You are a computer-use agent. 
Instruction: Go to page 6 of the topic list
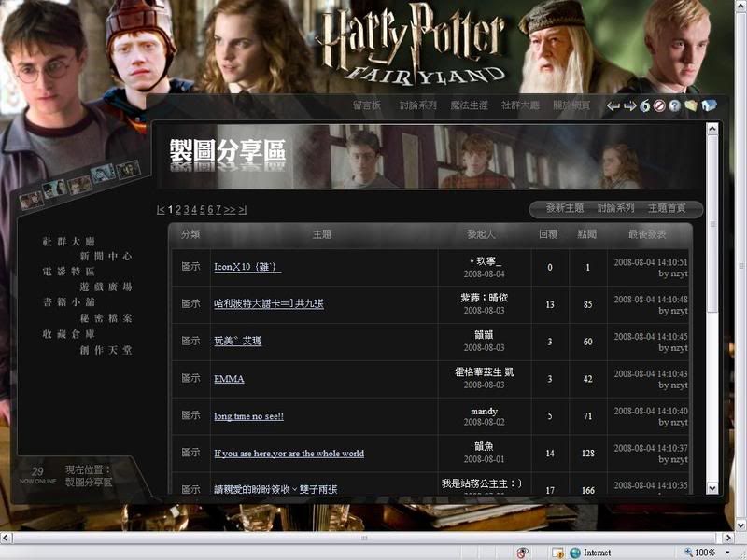tap(211, 209)
